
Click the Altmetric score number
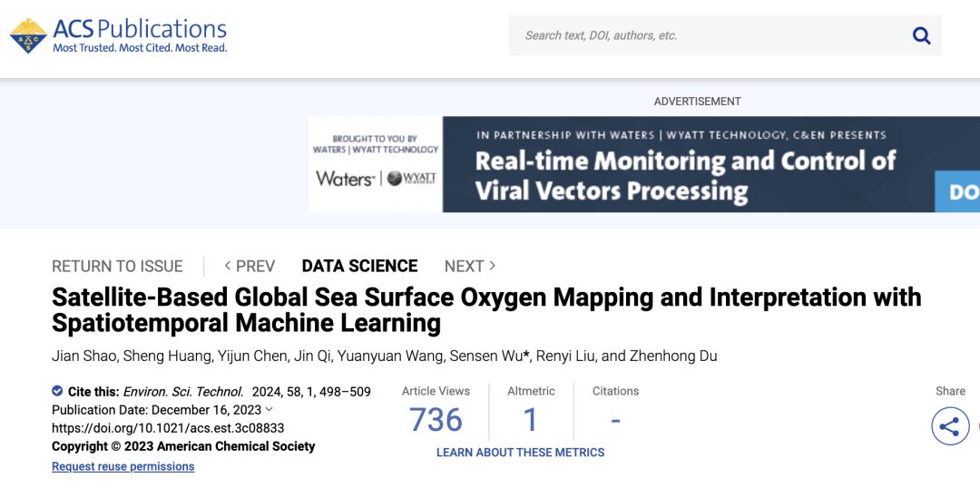tap(530, 420)
